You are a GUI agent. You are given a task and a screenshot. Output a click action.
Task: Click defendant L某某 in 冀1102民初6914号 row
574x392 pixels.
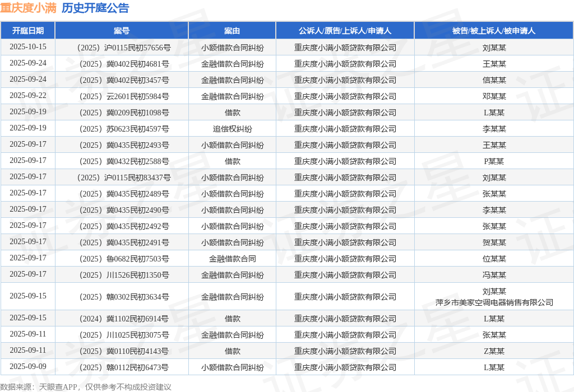click(x=494, y=319)
